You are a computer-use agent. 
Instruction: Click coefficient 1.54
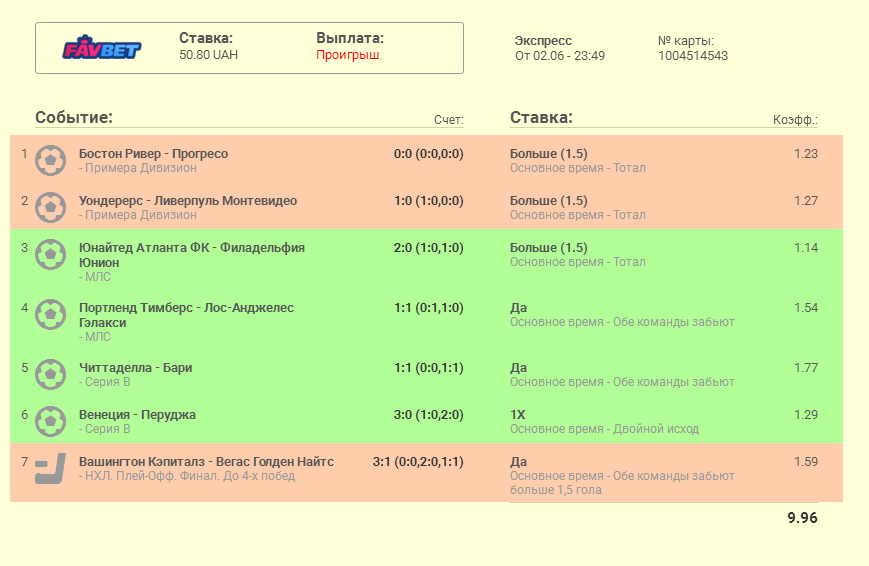click(x=806, y=308)
